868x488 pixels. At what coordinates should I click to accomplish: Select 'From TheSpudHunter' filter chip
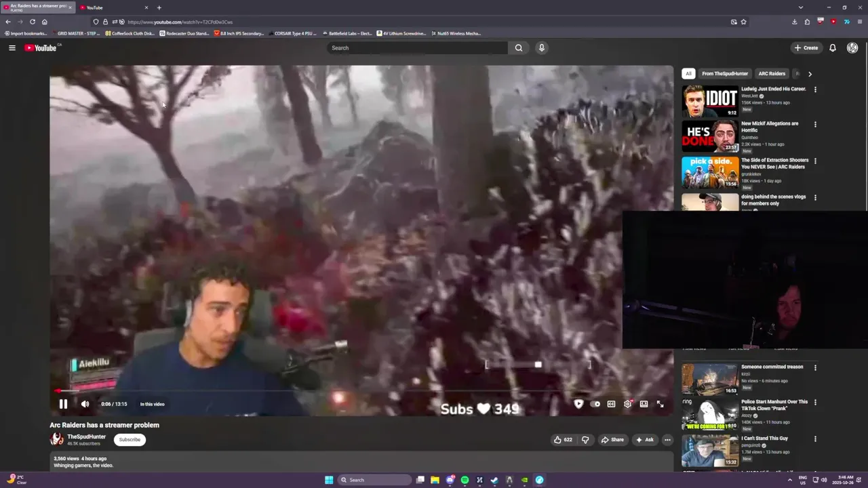coord(725,74)
